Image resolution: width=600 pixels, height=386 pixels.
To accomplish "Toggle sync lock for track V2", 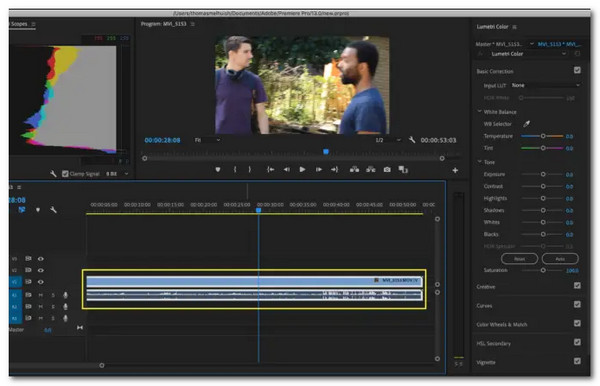I will tap(28, 270).
